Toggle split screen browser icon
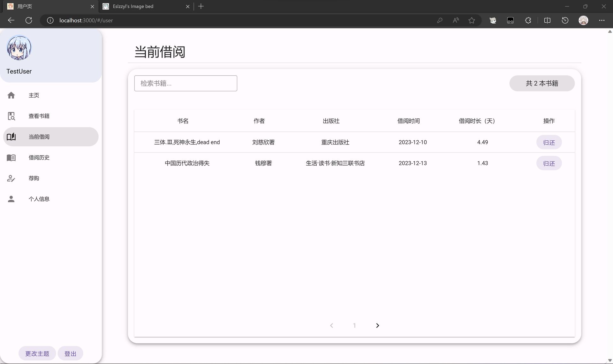 [x=547, y=20]
